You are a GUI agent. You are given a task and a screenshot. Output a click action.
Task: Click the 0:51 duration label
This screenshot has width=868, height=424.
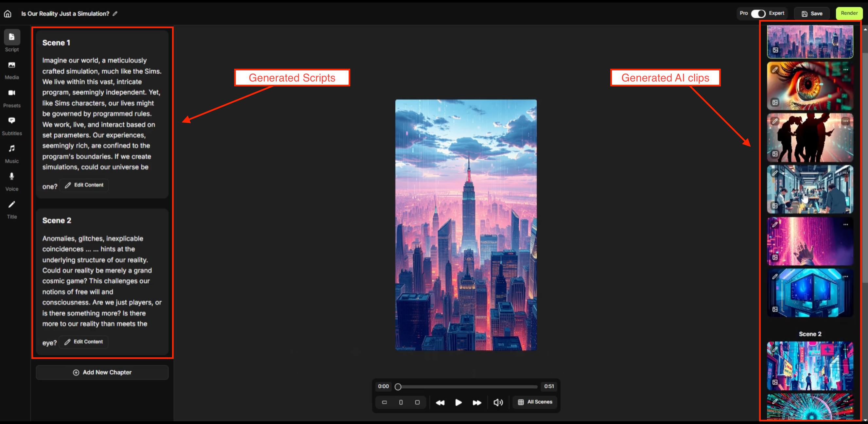pos(549,386)
